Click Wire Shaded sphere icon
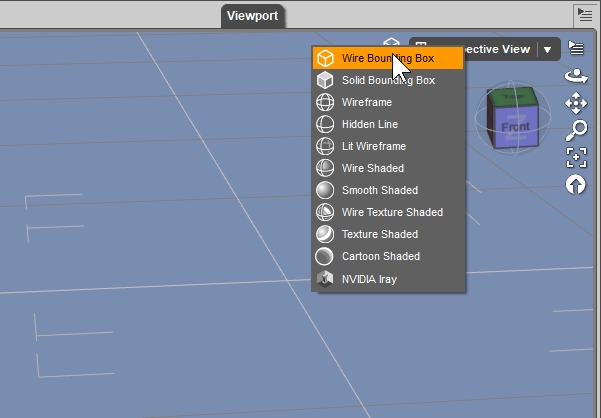 (x=325, y=168)
